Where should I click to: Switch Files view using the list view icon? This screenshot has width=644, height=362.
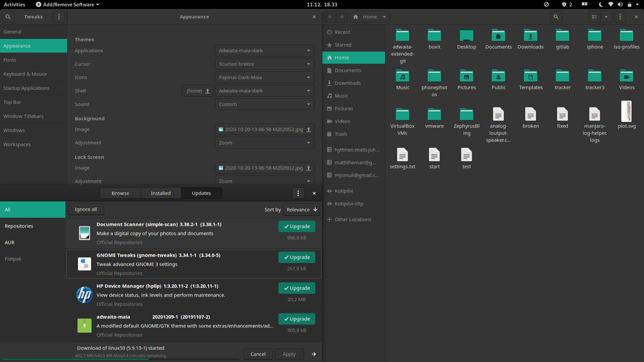tap(594, 17)
